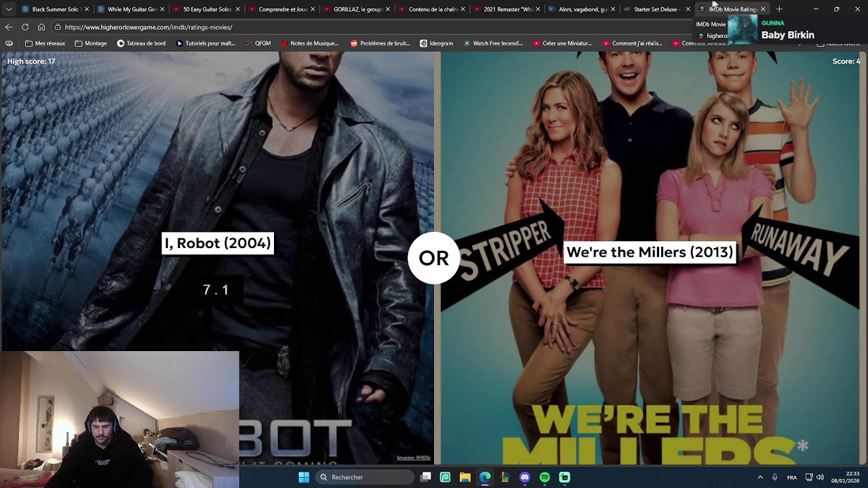Open the Notes de Musique bookmark
This screenshot has width=868, height=488.
[x=309, y=43]
